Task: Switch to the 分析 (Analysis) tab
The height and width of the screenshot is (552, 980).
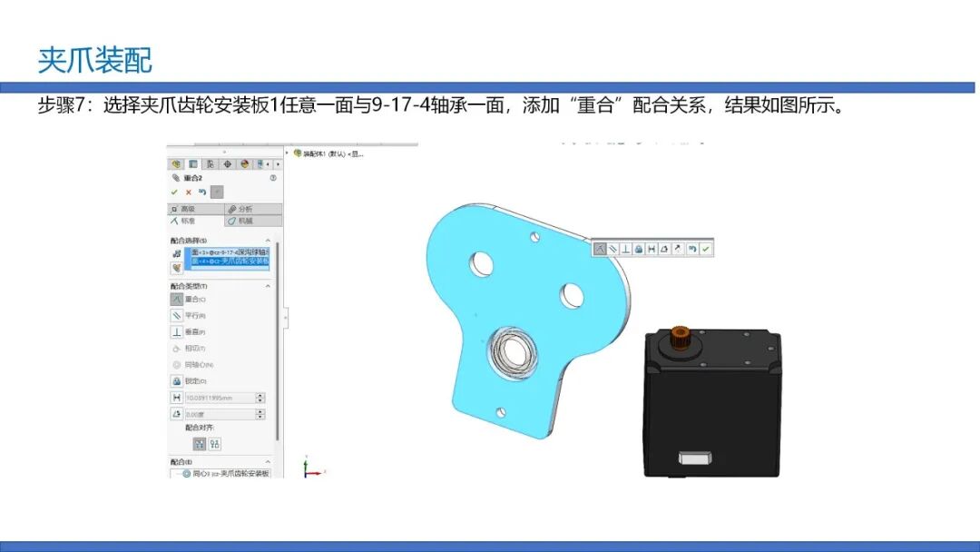Action: coord(253,209)
